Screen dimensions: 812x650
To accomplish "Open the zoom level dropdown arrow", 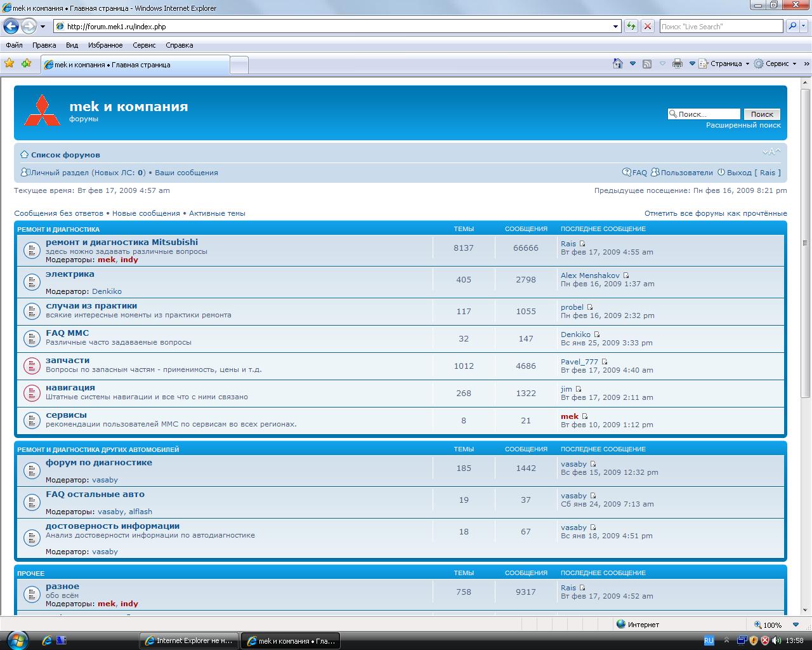I will coord(796,625).
